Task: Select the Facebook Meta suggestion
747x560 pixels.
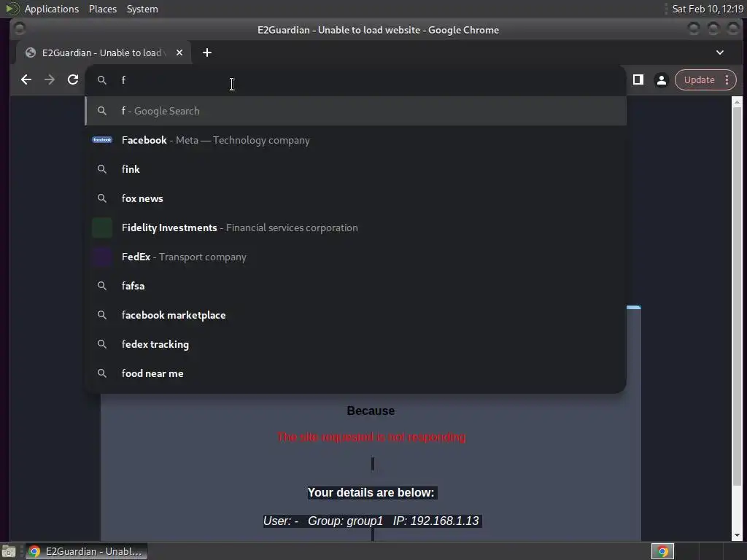Action: point(355,140)
